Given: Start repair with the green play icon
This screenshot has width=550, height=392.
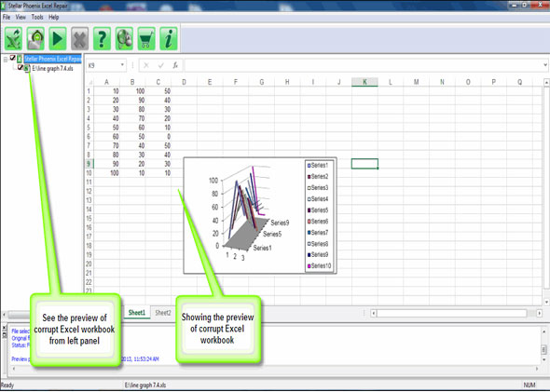Looking at the screenshot, I should (x=58, y=38).
